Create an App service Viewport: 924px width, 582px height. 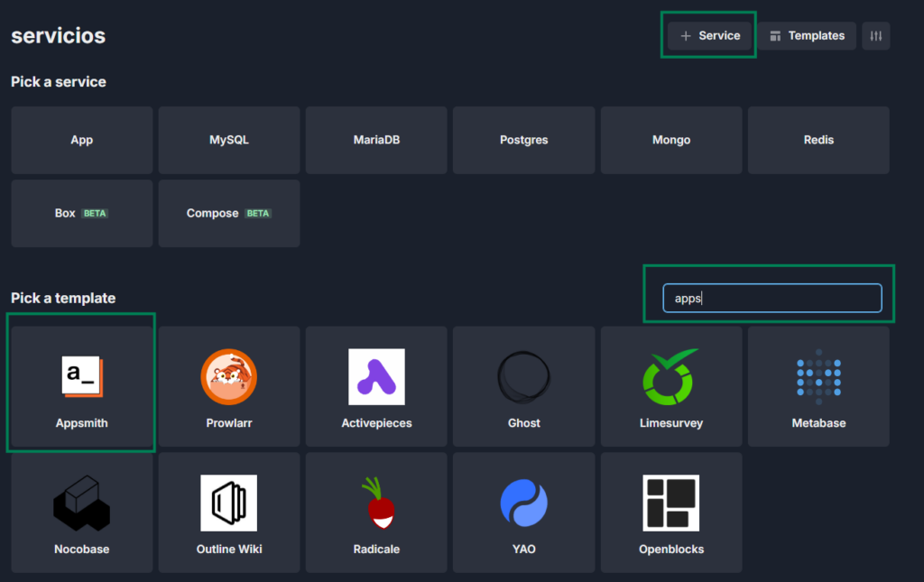pos(82,140)
